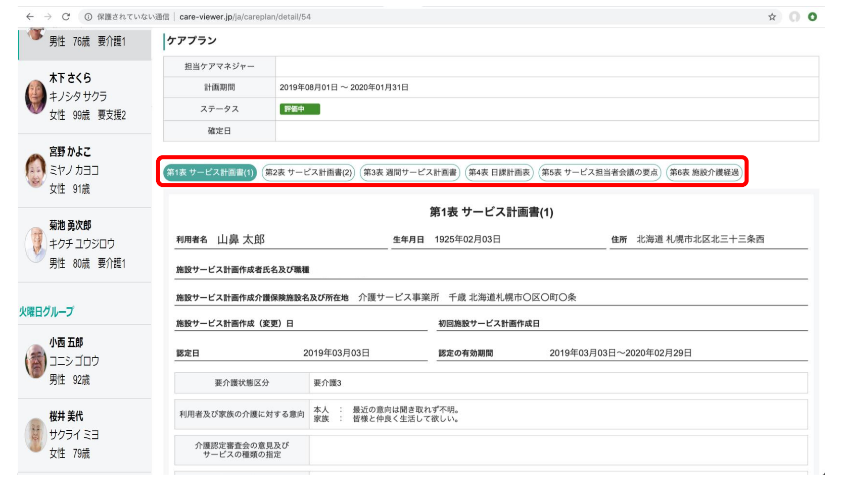Image resolution: width=844 pixels, height=504 pixels.
Task: Switch to the 第2表 サービス計画書(2) tab
Action: click(308, 172)
